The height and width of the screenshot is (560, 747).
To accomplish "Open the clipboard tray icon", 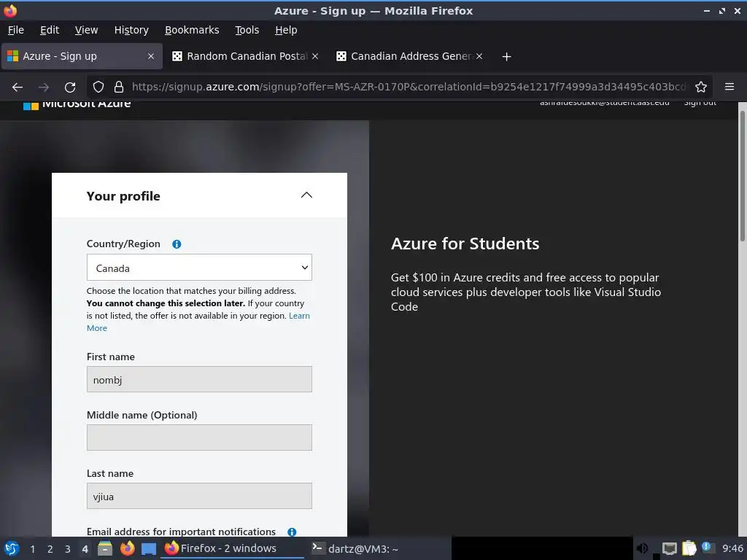I will [689, 548].
